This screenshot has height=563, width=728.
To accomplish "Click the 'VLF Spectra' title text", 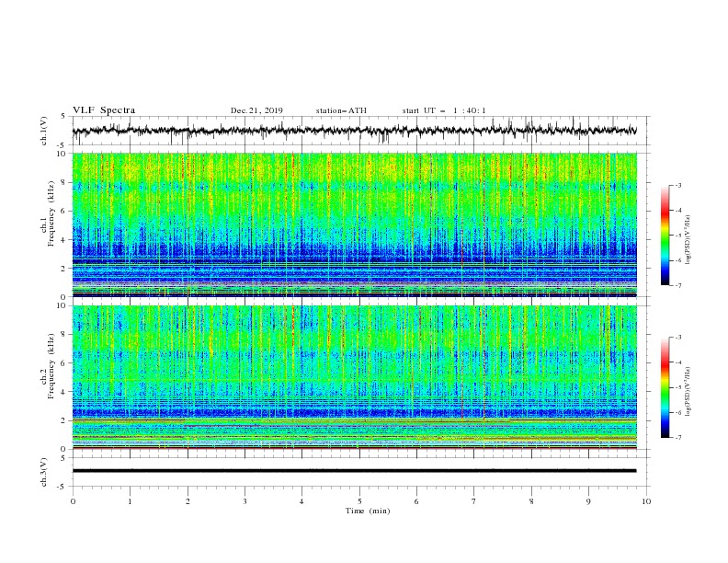I will click(x=104, y=110).
